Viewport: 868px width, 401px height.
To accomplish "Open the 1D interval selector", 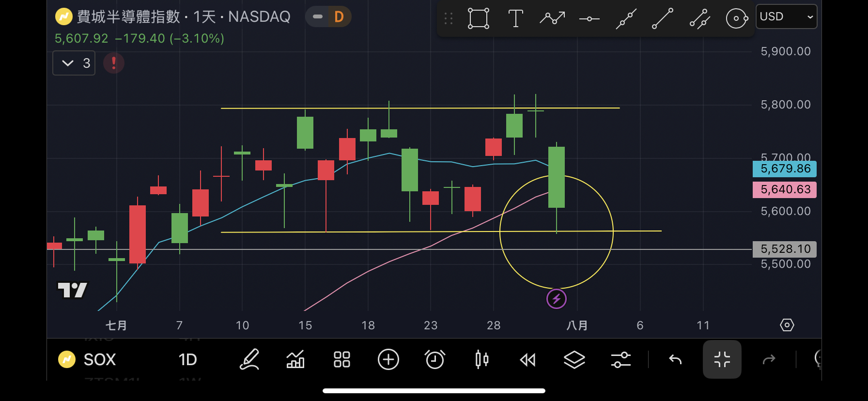I will 187,360.
